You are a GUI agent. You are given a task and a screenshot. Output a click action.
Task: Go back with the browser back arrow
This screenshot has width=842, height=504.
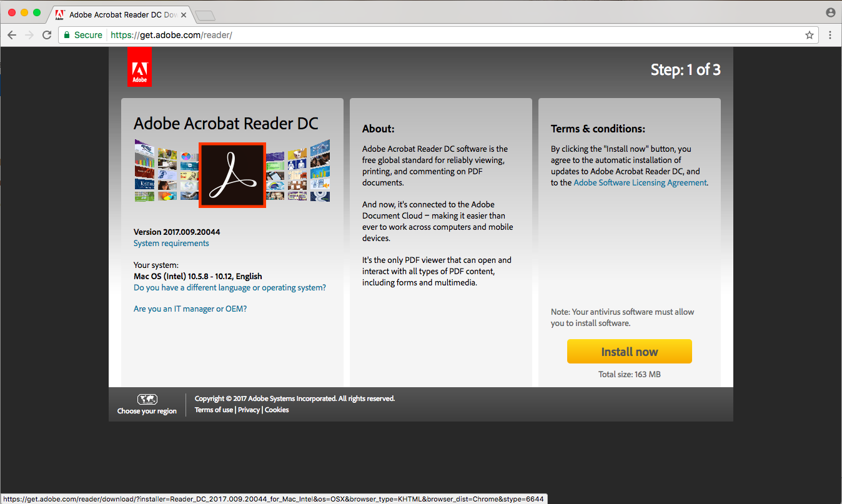coord(11,35)
